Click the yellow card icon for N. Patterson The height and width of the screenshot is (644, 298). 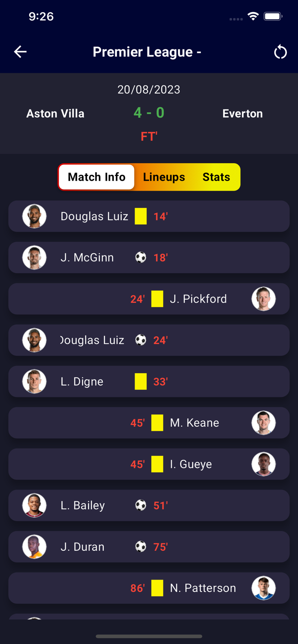[x=157, y=588]
